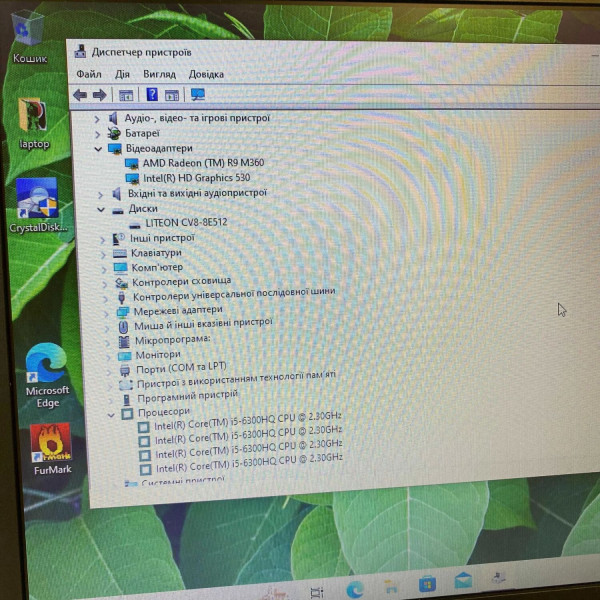The width and height of the screenshot is (600, 600).
Task: Click the Відеоадаптери display icon
Action: [115, 149]
